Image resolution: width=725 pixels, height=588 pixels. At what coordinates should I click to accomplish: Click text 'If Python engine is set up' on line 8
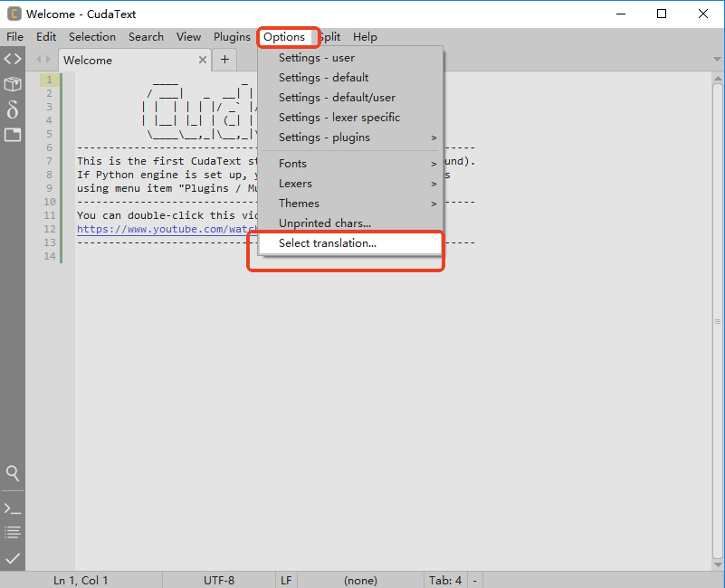[x=162, y=175]
